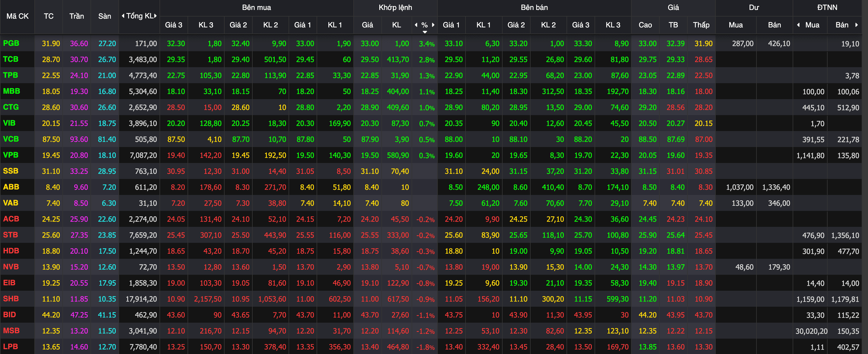Open the CTG stock symbol

[11, 107]
